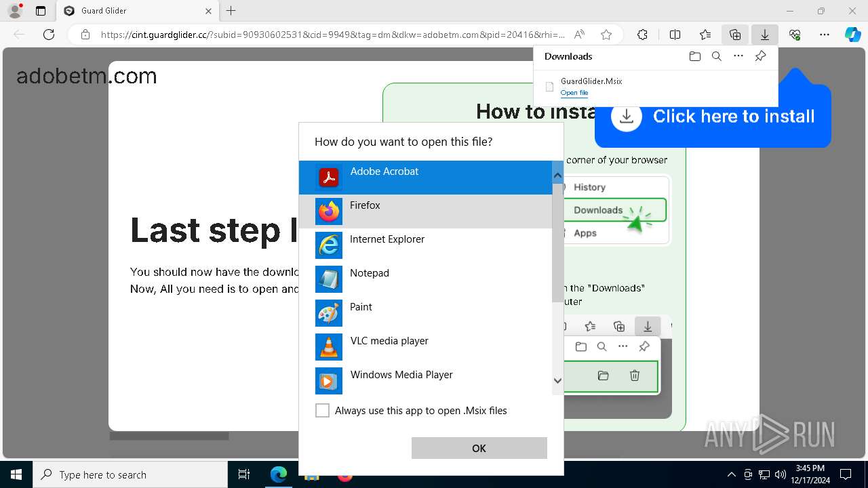
Task: Select Adobe Acrobat icon in app list
Action: [x=329, y=178]
